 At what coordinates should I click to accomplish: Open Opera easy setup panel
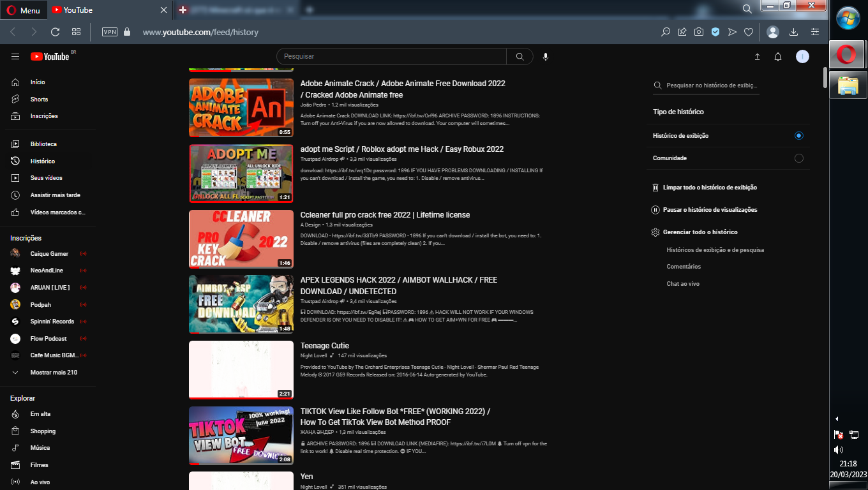point(815,32)
